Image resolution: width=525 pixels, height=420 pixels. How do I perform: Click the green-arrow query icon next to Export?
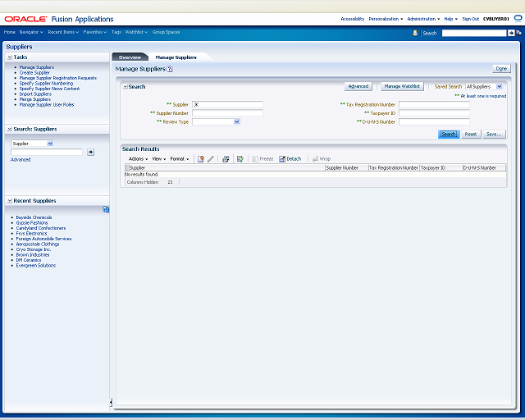tap(240, 159)
